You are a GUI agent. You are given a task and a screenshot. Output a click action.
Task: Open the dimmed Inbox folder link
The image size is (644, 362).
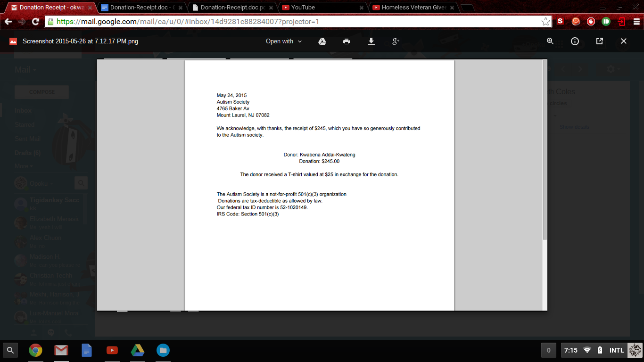click(x=23, y=111)
